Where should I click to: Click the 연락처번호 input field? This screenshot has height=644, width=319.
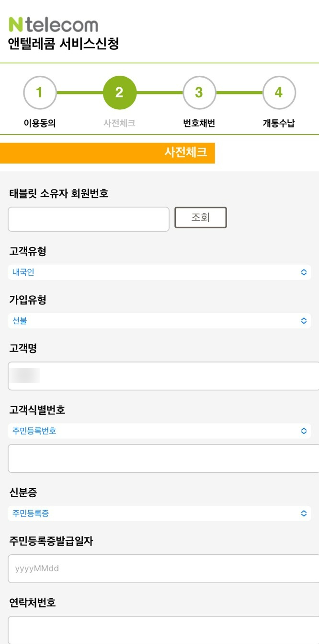pos(163,630)
